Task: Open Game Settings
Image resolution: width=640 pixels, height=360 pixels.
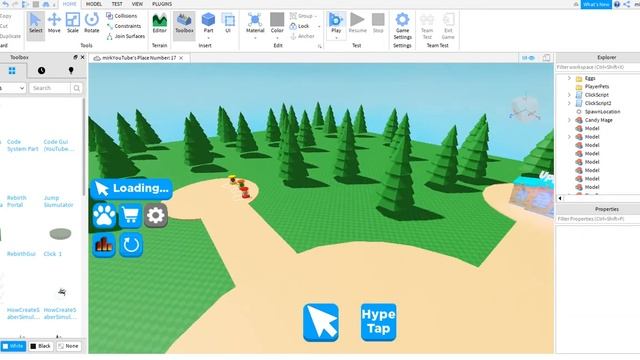Action: tap(402, 26)
